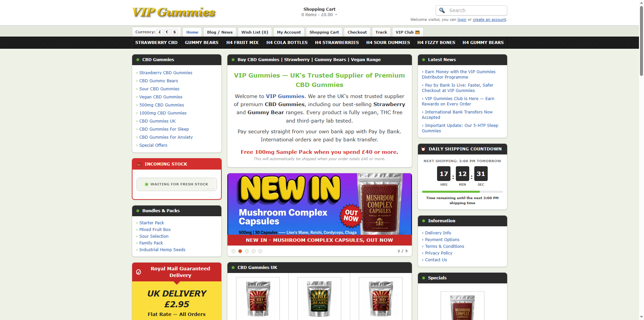
Task: Click the Waiting for Fresh Stock button
Action: 177,184
